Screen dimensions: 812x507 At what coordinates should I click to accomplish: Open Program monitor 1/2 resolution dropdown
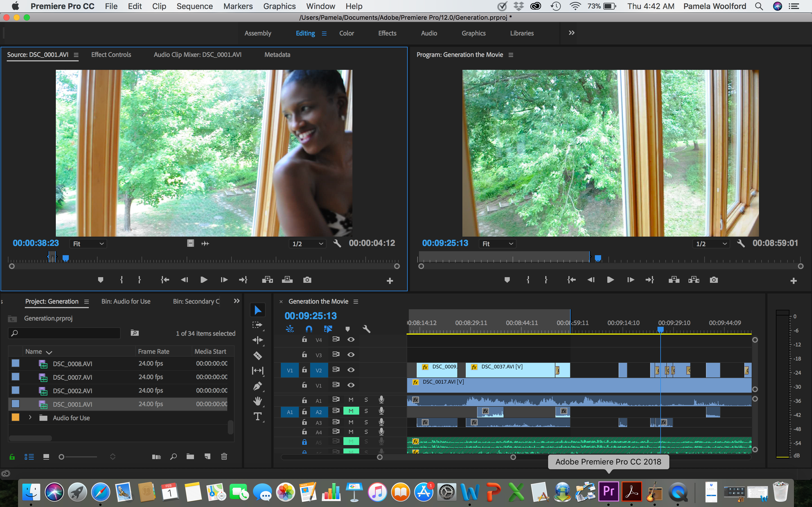tap(711, 244)
